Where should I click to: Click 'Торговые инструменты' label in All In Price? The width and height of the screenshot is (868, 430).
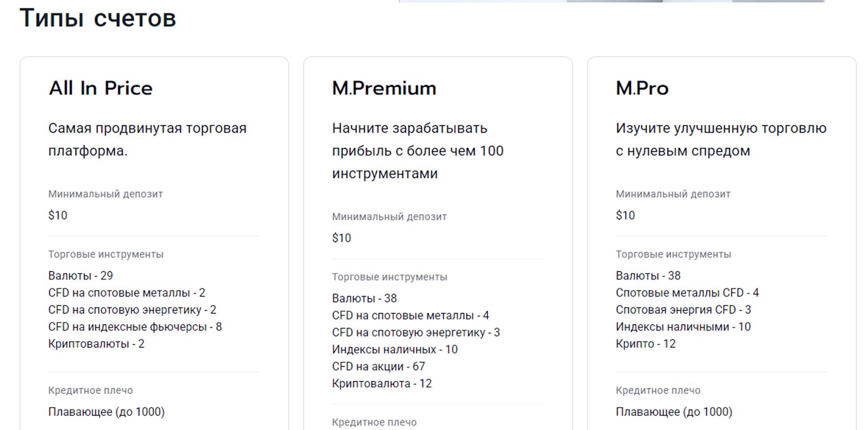click(x=106, y=254)
